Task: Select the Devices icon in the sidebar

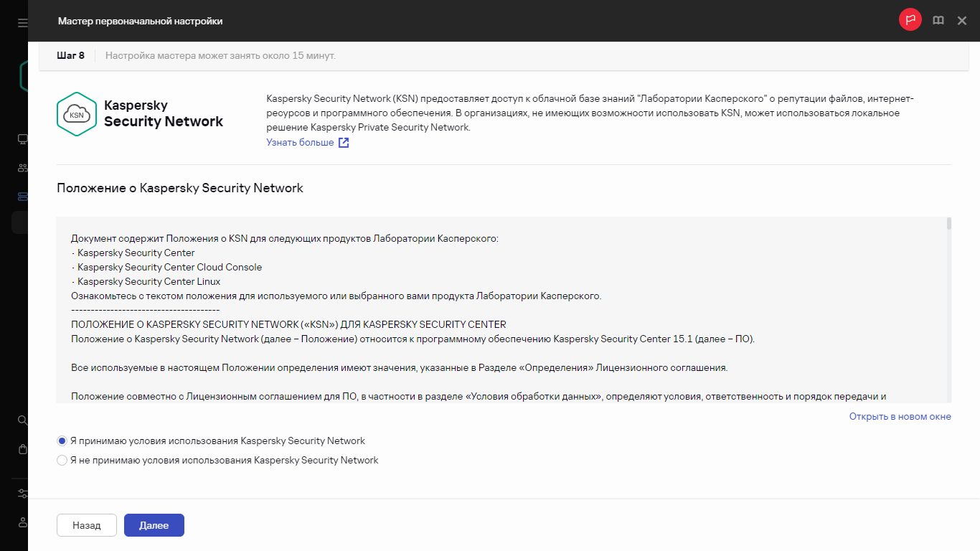Action: [x=22, y=138]
